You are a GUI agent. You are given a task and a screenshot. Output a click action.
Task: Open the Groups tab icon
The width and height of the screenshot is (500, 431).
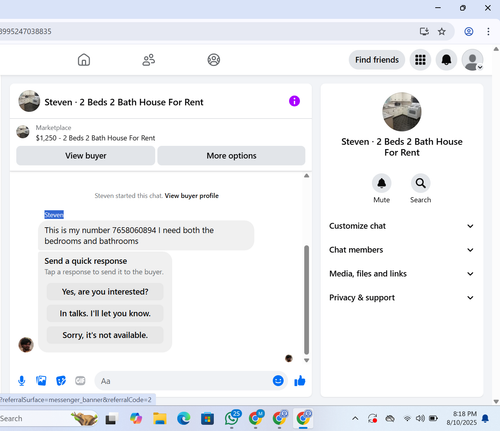coord(214,60)
